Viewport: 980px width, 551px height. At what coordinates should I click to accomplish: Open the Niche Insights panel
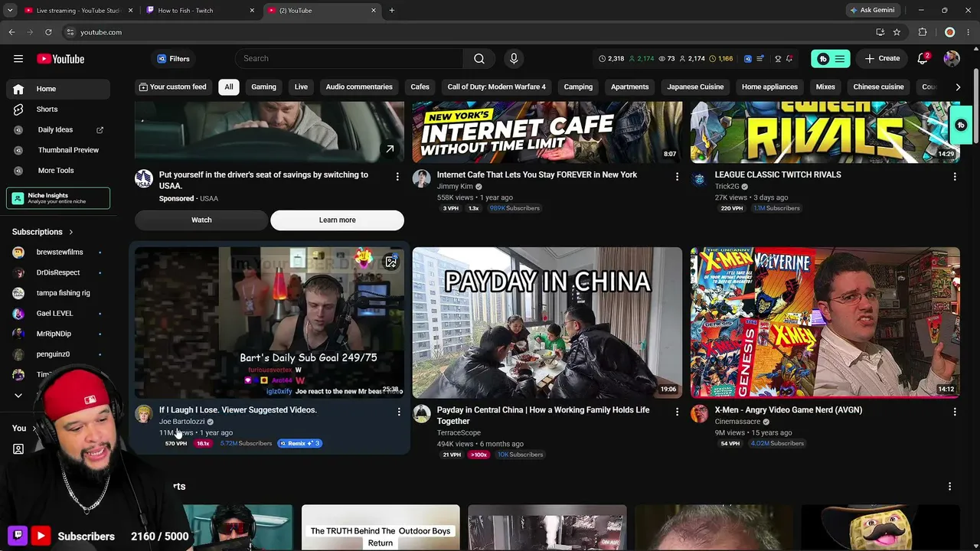[58, 198]
